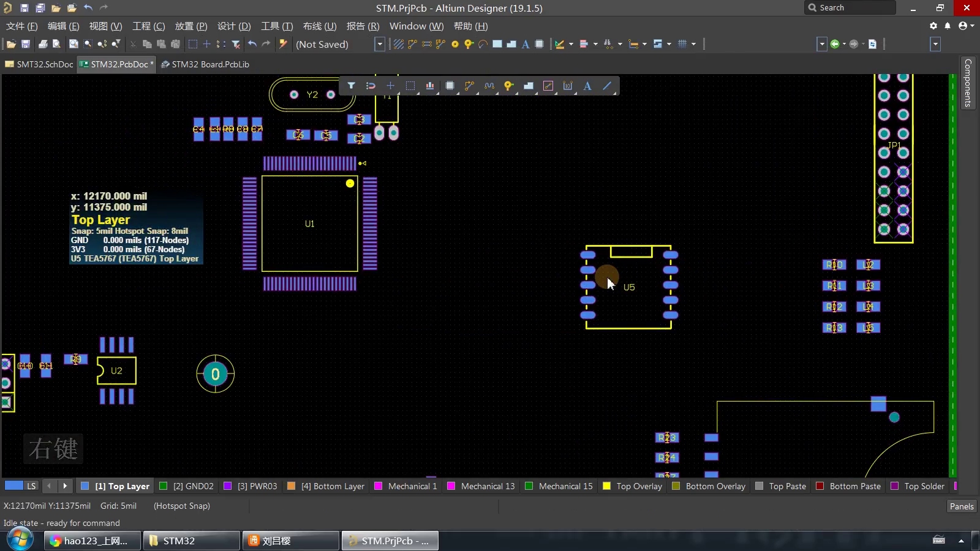The image size is (980, 551).
Task: Select the Place String text tool
Action: tap(526, 44)
